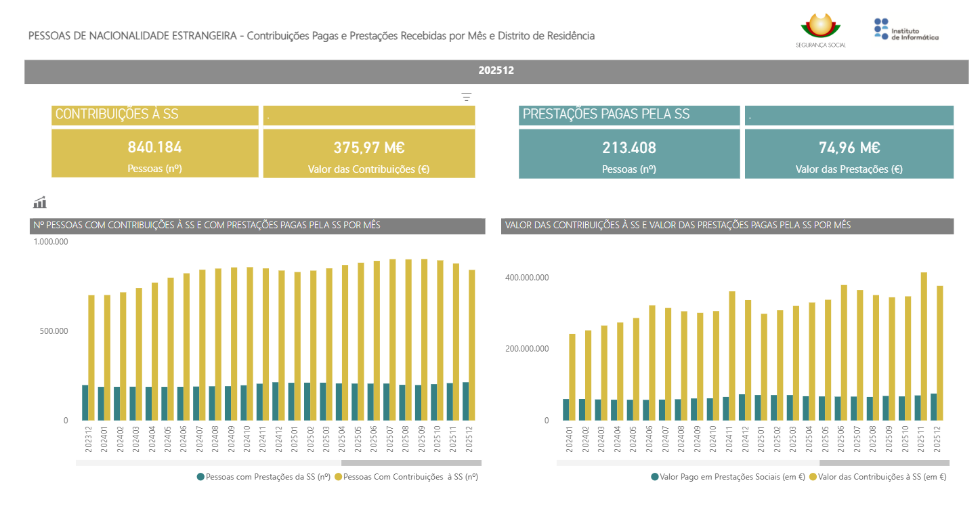Image resolution: width=980 pixels, height=506 pixels.
Task: Click the filter icon above contributions cards
Action: coord(466,97)
